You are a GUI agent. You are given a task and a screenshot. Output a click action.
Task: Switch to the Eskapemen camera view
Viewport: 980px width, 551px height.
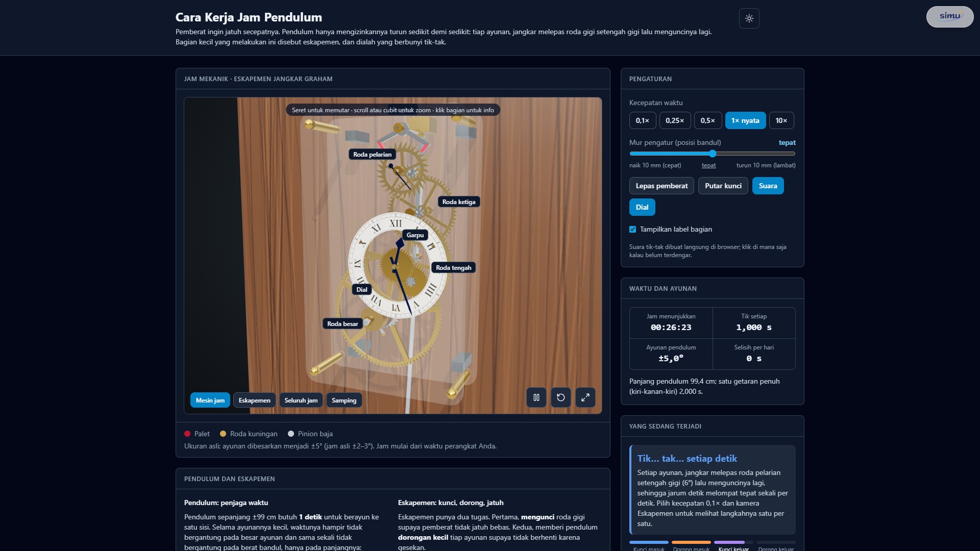point(255,400)
